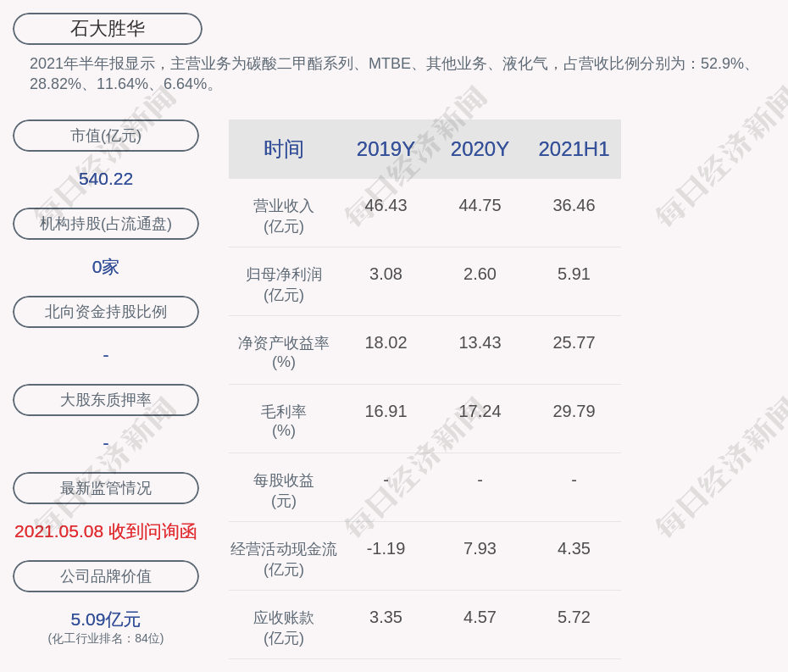The image size is (788, 672).
Task: Select the 最新监管情况 label pill
Action: pos(106,488)
